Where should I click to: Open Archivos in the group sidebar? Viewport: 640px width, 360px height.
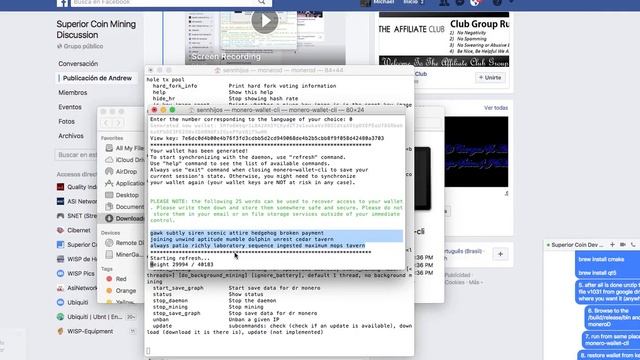click(x=71, y=136)
